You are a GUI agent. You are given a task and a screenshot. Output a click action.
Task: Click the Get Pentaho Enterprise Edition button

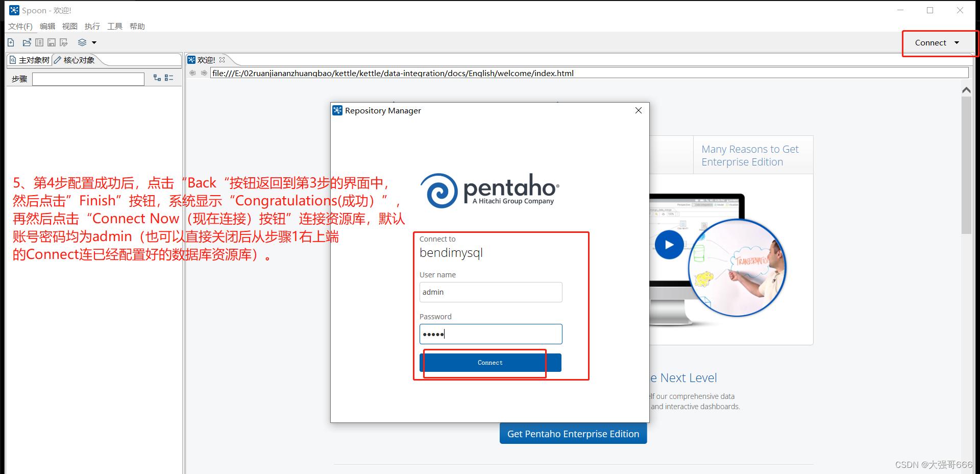pyautogui.click(x=573, y=434)
